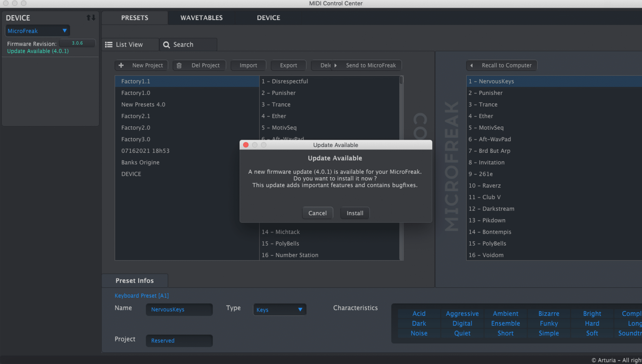Click the Send to MicroFreak arrow icon
This screenshot has height=364, width=642.
(x=336, y=65)
